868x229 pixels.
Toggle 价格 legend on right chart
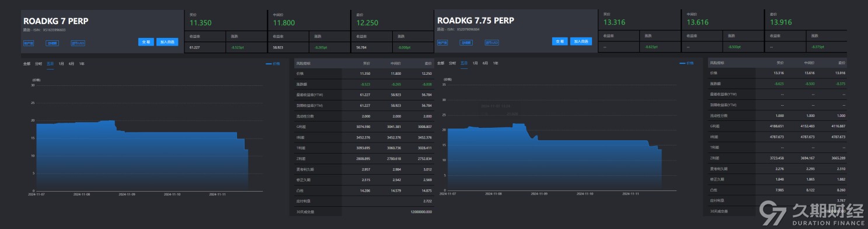pos(687,63)
